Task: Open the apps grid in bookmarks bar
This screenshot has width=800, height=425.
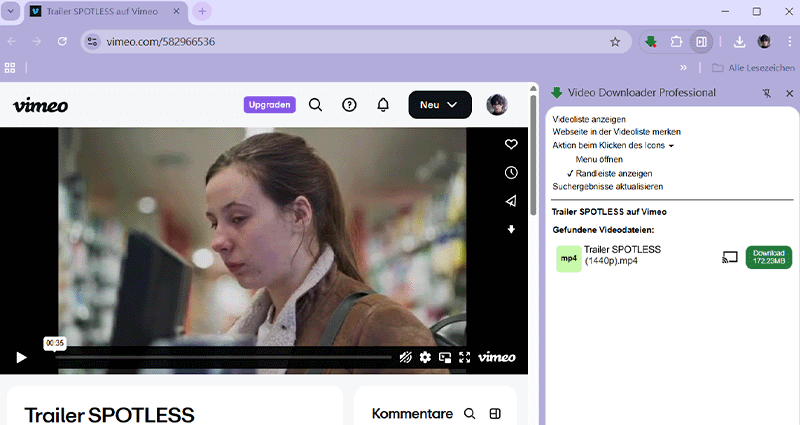Action: pos(10,67)
